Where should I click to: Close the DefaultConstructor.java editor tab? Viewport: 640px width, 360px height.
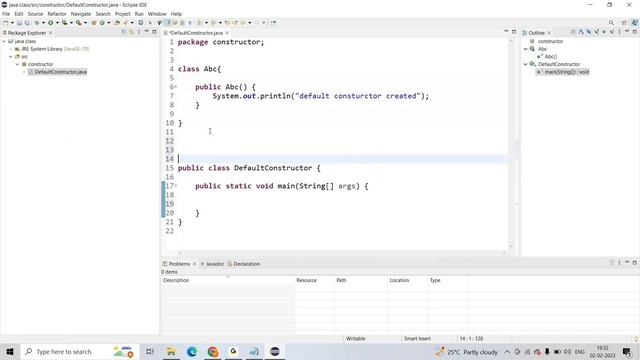coord(227,33)
